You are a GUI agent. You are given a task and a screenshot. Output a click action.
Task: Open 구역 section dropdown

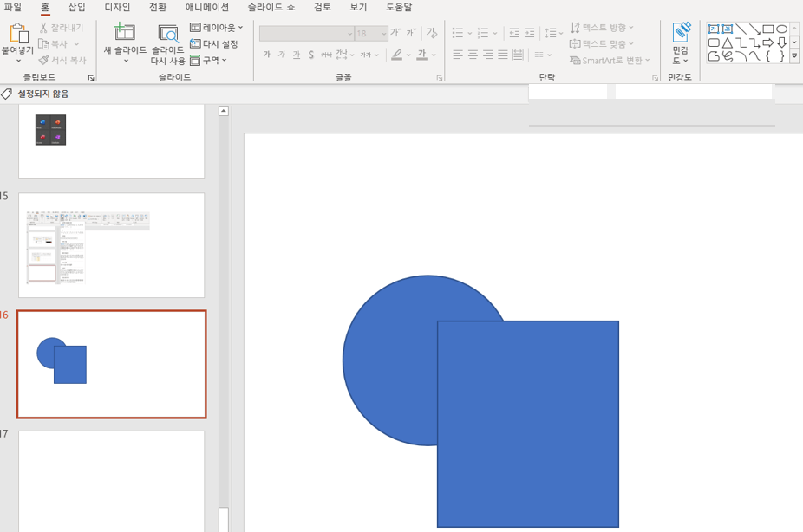coord(208,61)
